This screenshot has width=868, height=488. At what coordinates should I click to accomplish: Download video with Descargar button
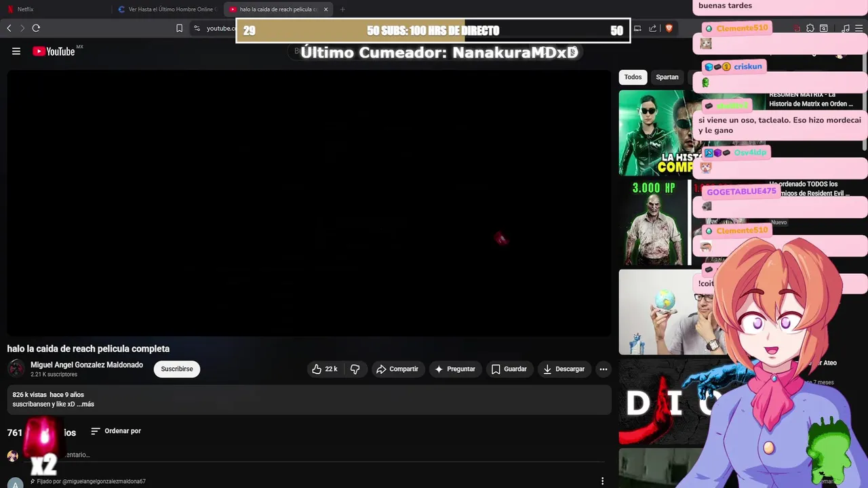pyautogui.click(x=564, y=369)
